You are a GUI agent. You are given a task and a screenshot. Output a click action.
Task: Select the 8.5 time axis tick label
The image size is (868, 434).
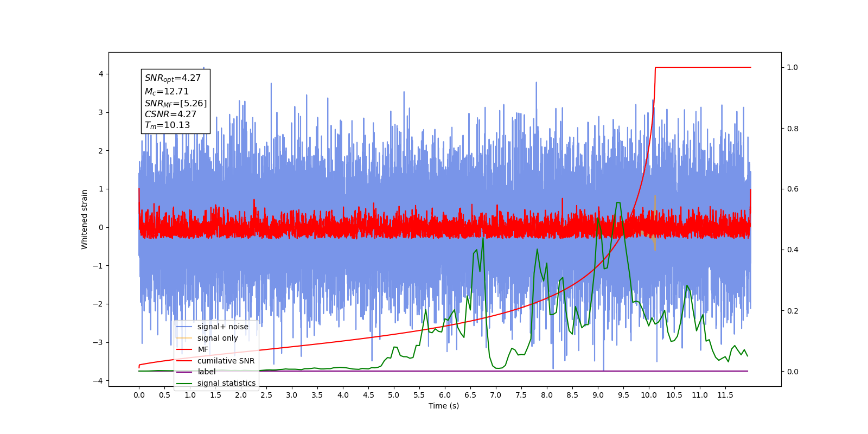point(572,395)
